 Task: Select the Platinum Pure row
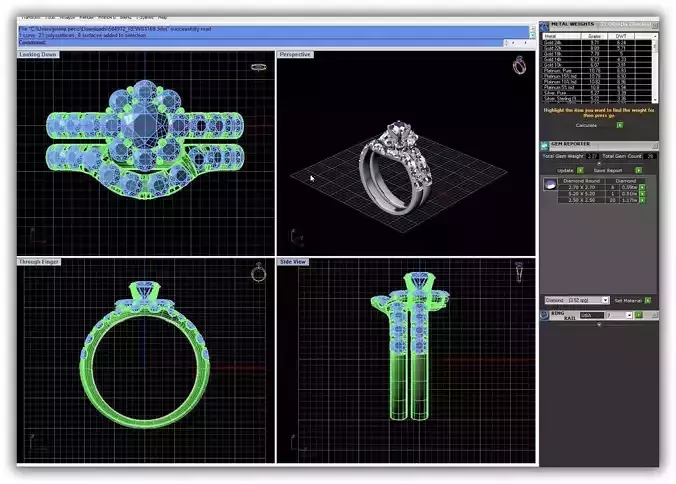[597, 70]
